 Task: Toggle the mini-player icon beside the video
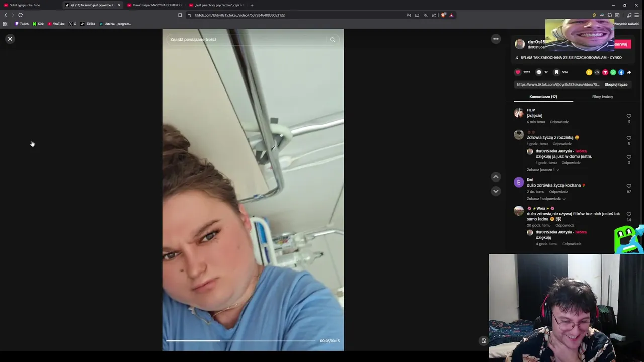click(484, 341)
